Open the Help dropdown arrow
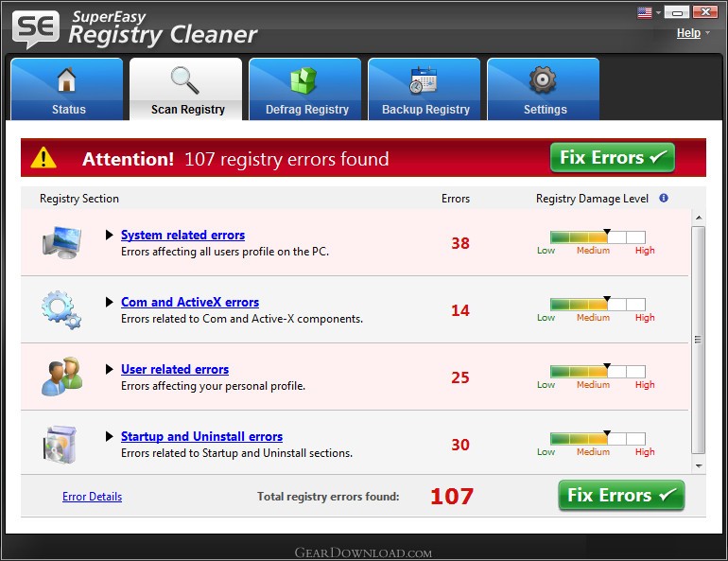The image size is (728, 561). (707, 33)
